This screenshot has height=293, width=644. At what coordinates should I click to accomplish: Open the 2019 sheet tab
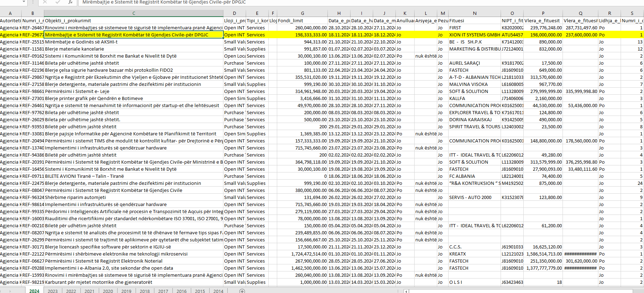coord(126,291)
